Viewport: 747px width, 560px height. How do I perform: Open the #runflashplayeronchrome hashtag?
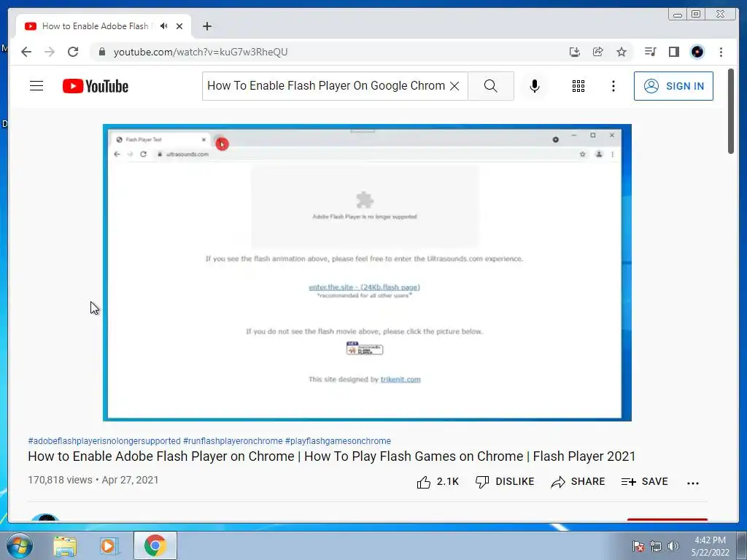pyautogui.click(x=233, y=441)
